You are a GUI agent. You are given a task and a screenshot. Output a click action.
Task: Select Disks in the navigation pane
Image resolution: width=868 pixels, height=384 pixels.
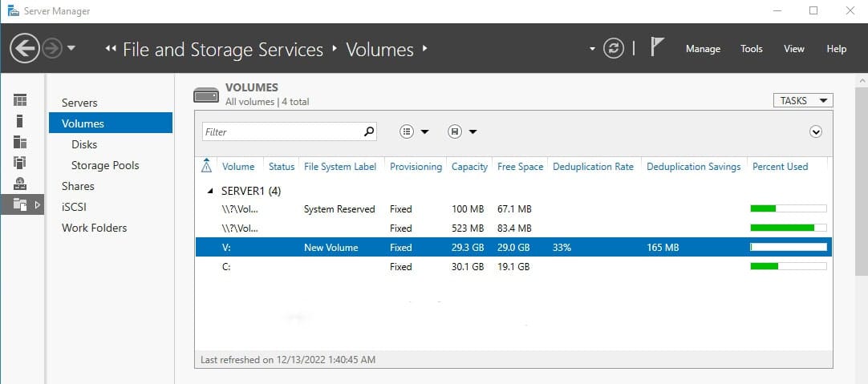point(84,144)
